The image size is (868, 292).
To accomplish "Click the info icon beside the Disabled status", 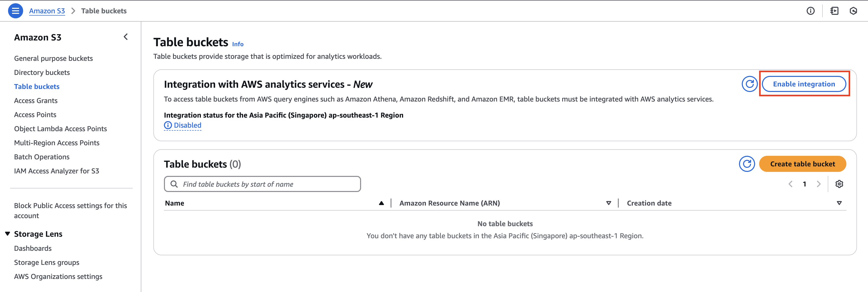I will [167, 125].
